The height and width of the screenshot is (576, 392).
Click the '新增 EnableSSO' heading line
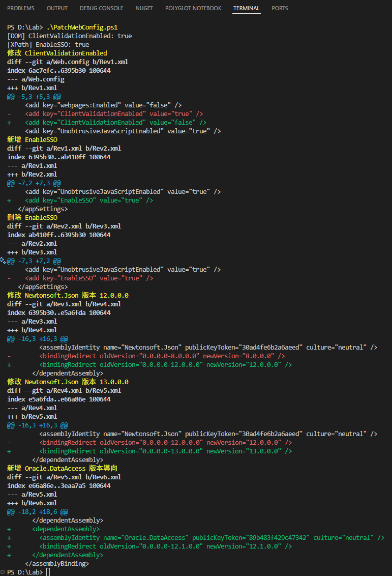point(33,139)
